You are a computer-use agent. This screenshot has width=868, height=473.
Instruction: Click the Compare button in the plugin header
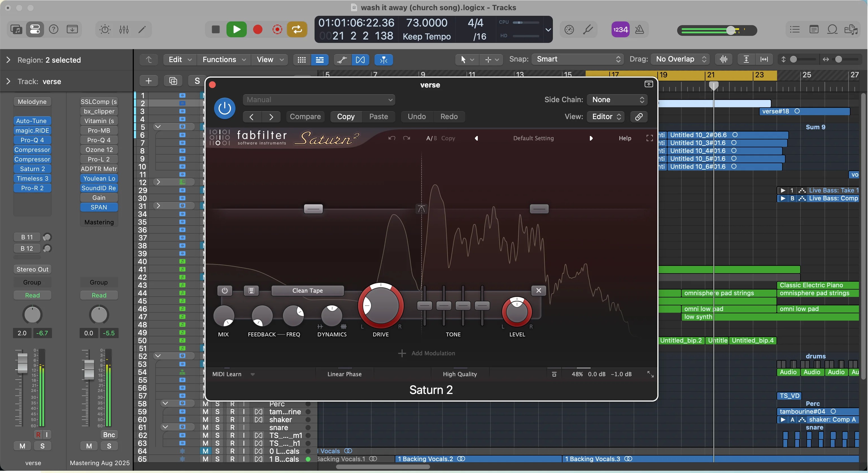tap(305, 117)
